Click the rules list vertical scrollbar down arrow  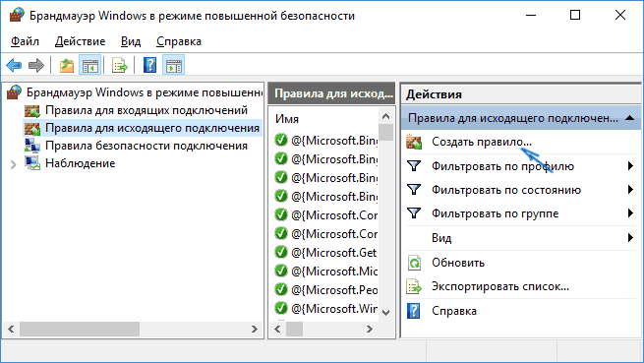pyautogui.click(x=386, y=313)
